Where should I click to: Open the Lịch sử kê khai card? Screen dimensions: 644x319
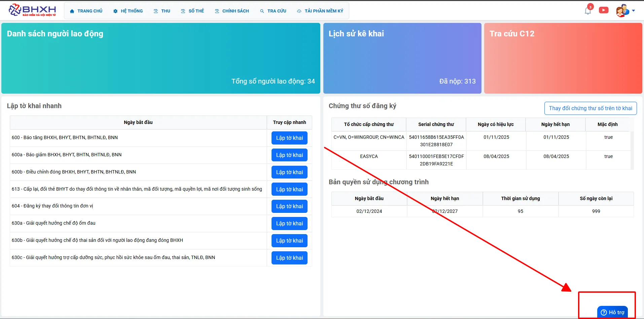[402, 58]
